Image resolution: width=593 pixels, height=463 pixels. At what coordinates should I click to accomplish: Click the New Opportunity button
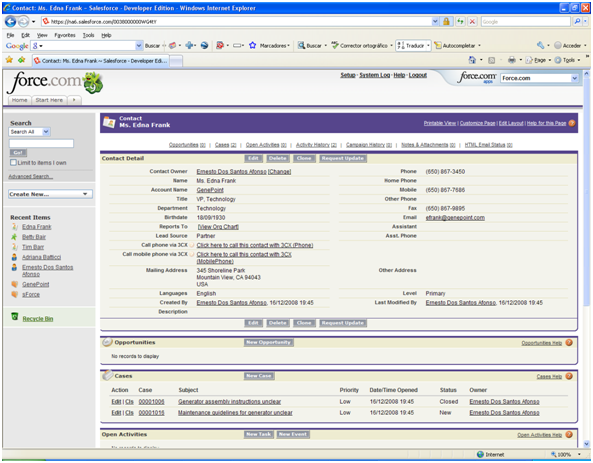269,342
